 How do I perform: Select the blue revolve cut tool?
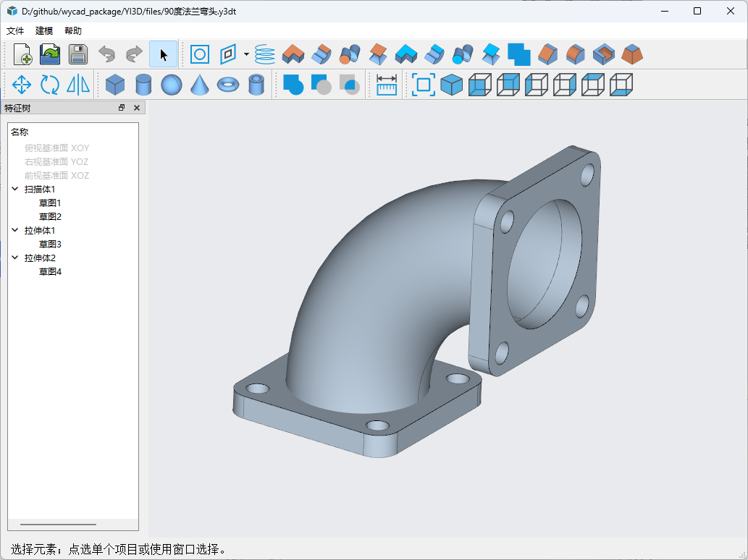click(434, 54)
